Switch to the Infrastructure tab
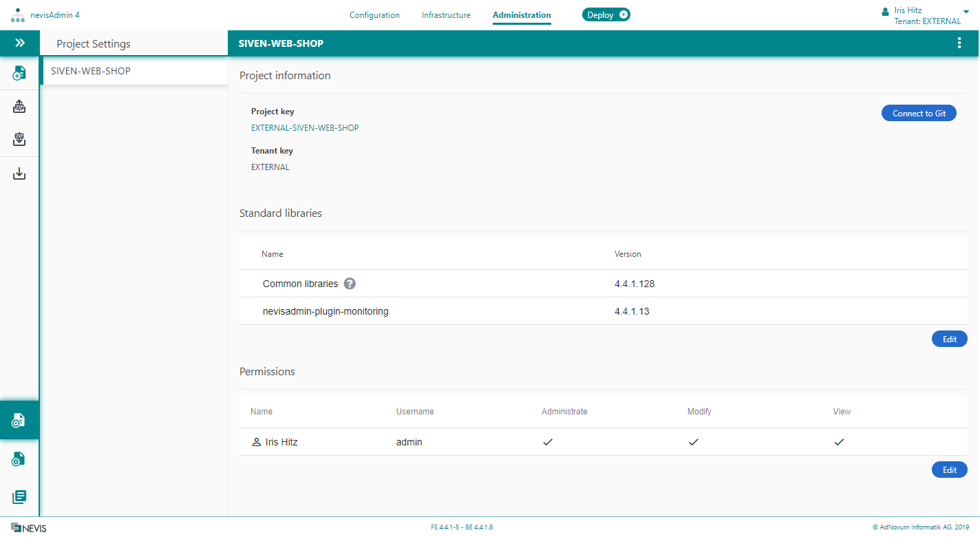 click(x=447, y=15)
